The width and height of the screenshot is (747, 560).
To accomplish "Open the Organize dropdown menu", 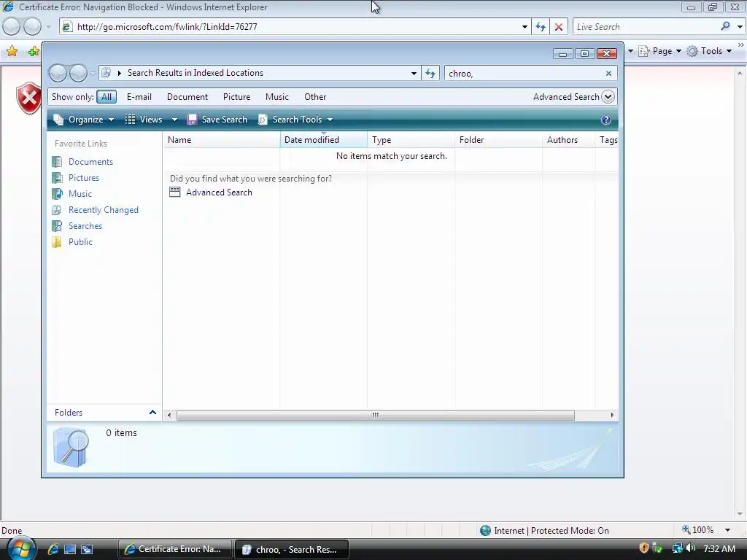I will [x=84, y=120].
